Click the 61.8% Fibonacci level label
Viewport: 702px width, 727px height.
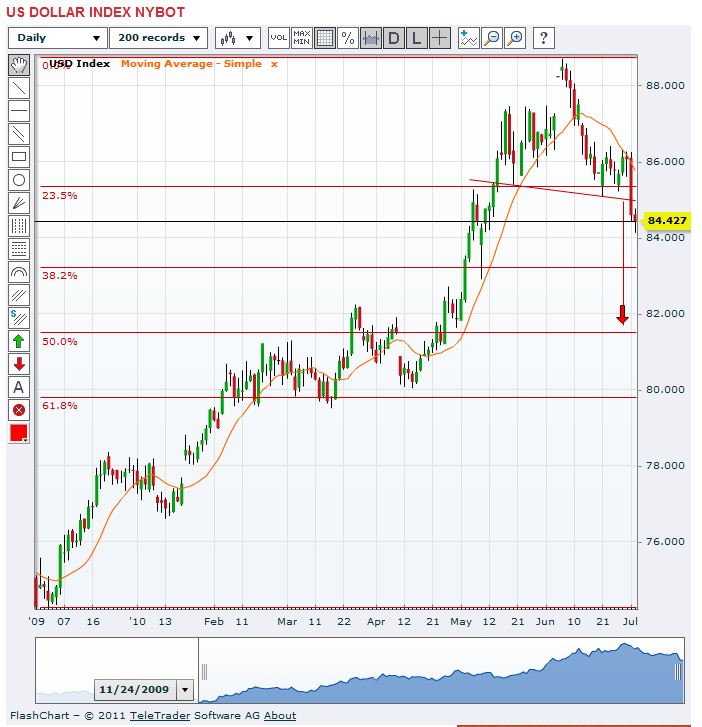click(x=60, y=406)
